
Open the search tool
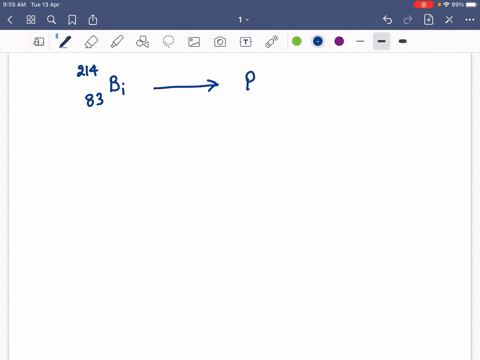[x=51, y=20]
